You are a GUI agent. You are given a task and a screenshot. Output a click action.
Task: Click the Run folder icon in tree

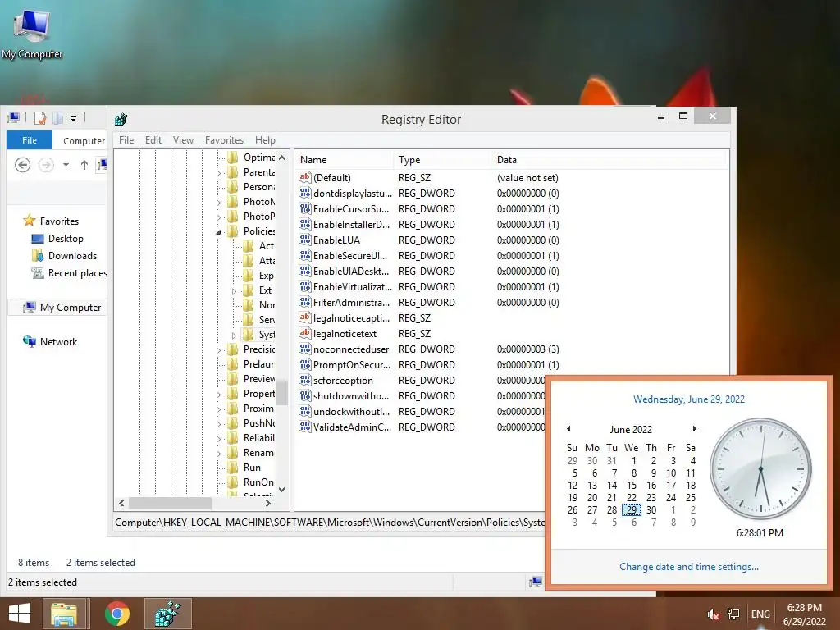pos(232,467)
